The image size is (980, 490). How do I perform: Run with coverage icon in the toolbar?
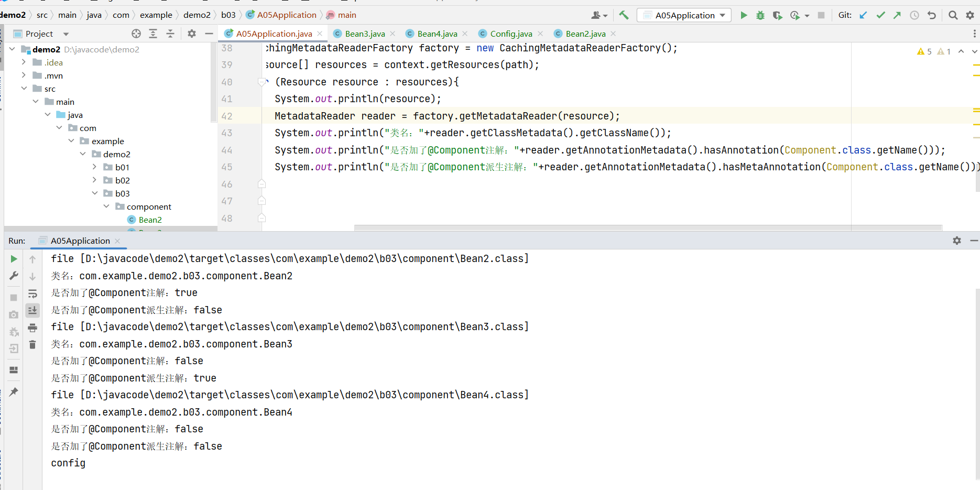[x=777, y=15]
